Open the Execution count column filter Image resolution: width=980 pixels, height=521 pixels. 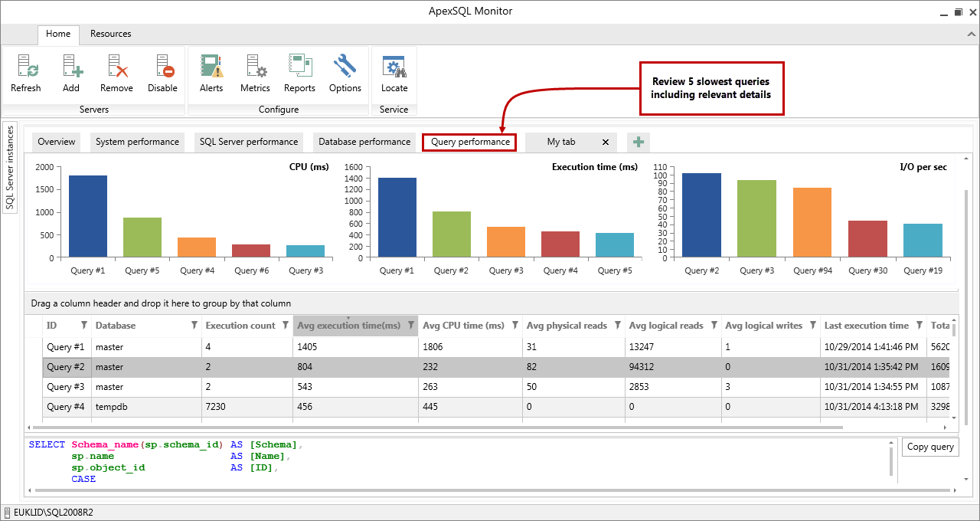(286, 326)
